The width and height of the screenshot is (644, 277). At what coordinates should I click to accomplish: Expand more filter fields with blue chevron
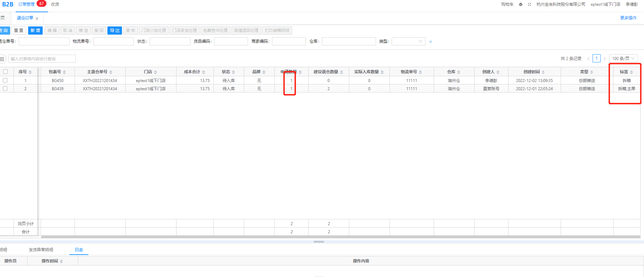click(x=431, y=42)
